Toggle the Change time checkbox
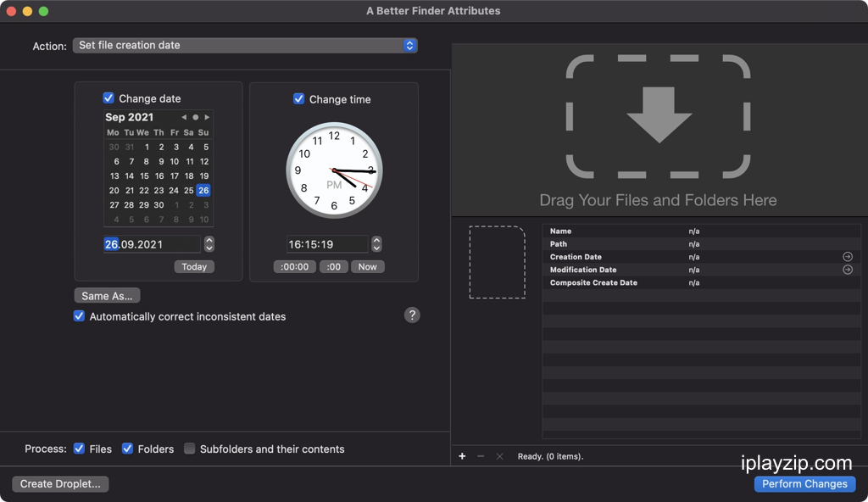868x502 pixels. [299, 98]
